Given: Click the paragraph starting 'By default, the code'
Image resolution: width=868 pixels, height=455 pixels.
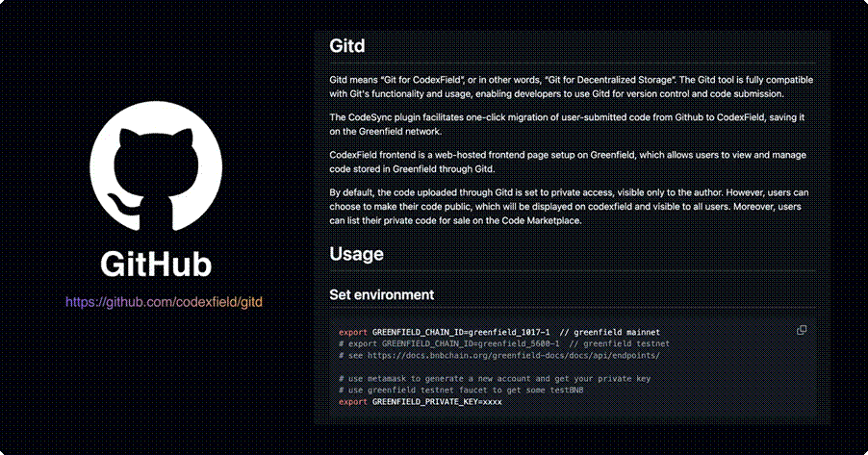Looking at the screenshot, I should tap(569, 207).
